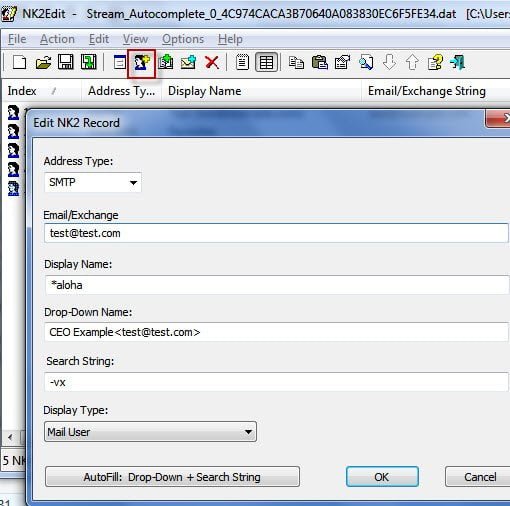Click the Copy selected items icon
The height and width of the screenshot is (506, 510).
(296, 62)
